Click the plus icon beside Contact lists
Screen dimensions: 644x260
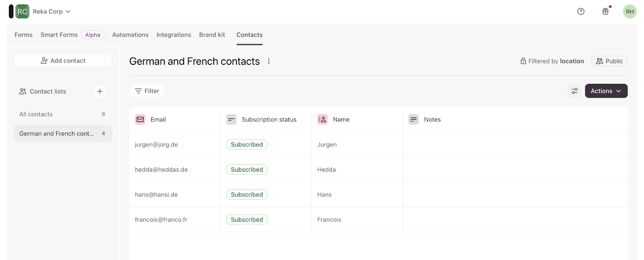[100, 92]
